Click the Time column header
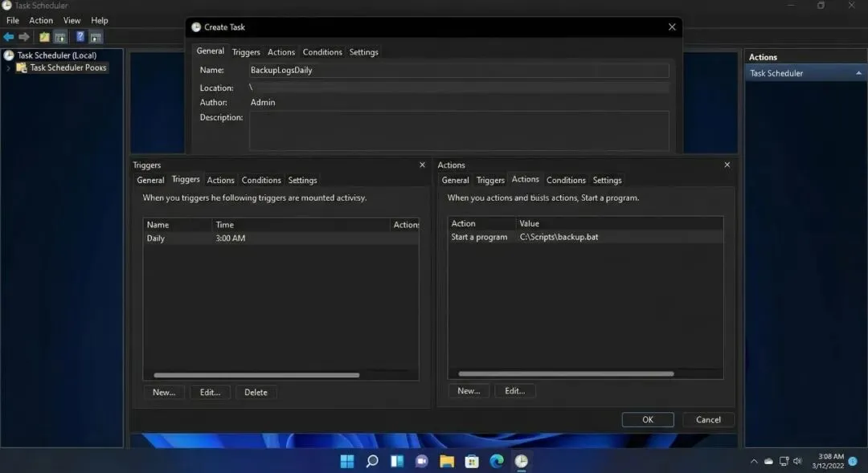 [x=301, y=225]
